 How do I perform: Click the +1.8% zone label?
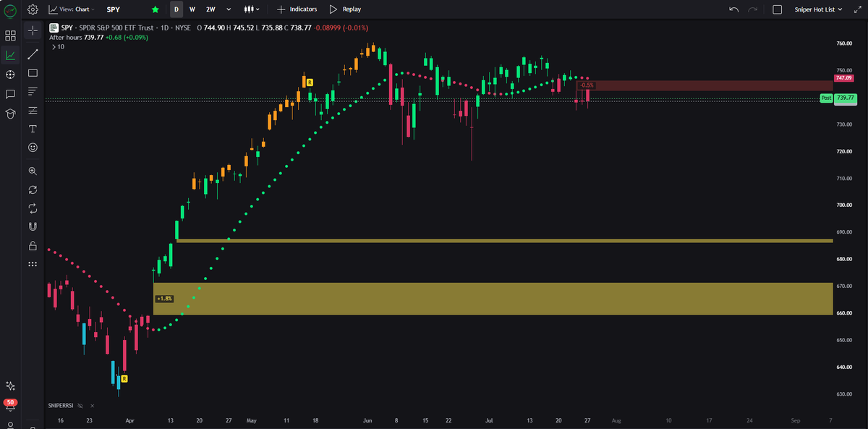tap(164, 299)
